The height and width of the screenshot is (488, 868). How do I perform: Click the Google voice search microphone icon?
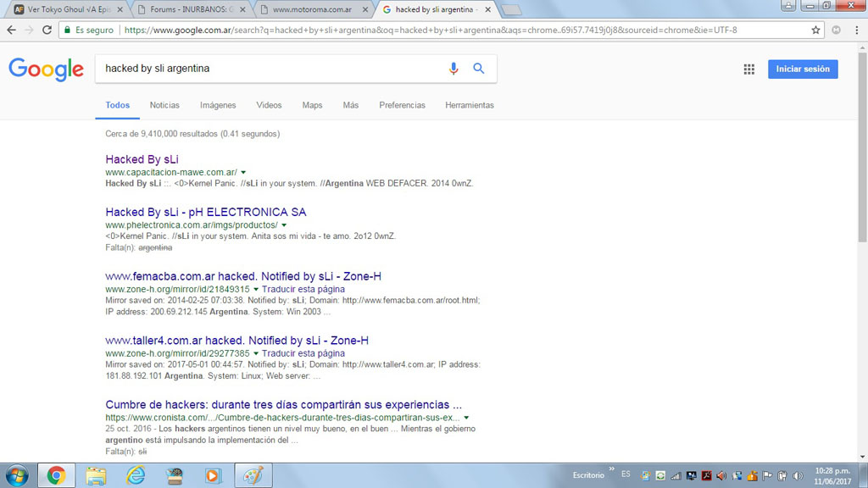click(453, 69)
